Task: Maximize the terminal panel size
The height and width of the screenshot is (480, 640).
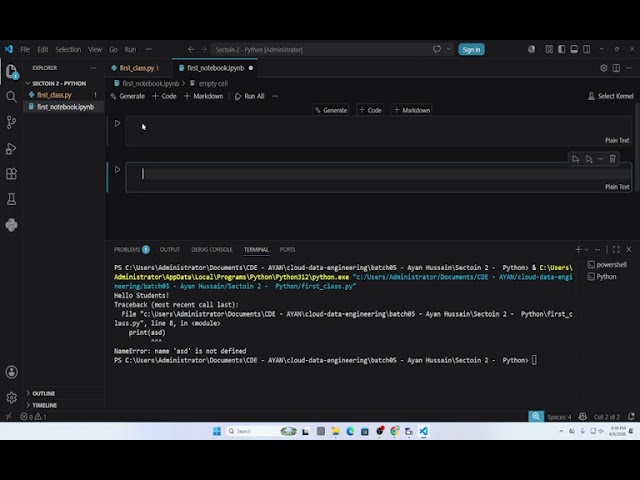Action: (616, 249)
